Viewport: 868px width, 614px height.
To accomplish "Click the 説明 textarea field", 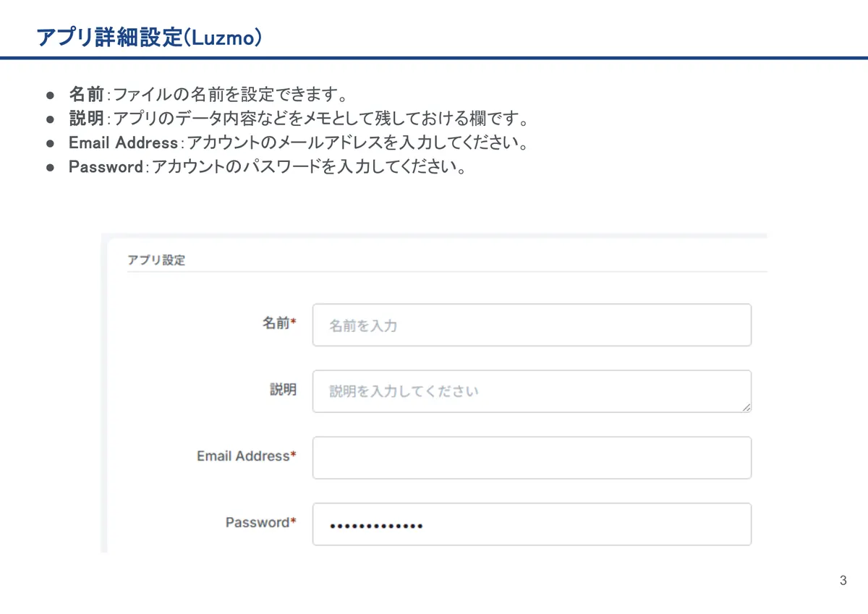I will click(x=532, y=391).
